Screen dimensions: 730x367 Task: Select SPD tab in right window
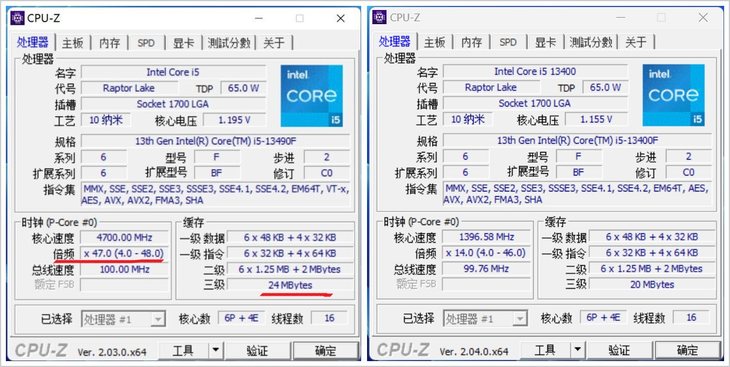(x=508, y=42)
